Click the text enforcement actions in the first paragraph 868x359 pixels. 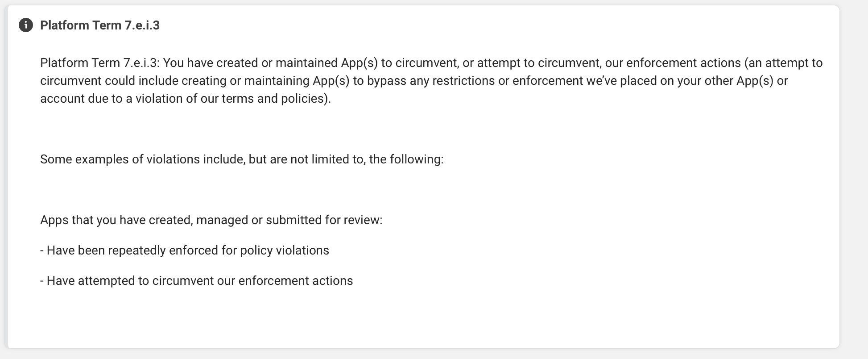point(683,63)
